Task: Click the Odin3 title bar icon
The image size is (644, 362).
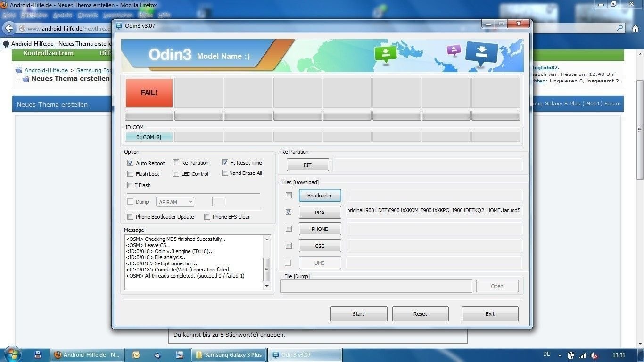Action: pyautogui.click(x=119, y=25)
